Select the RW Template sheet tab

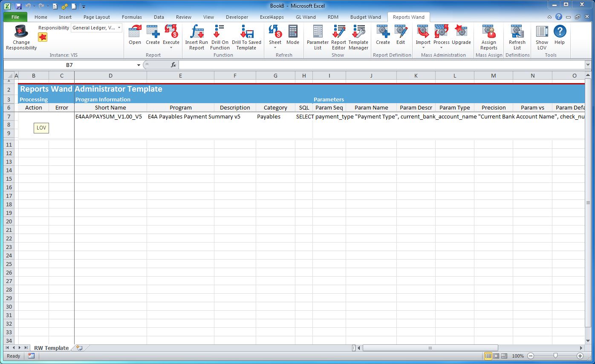[51, 348]
